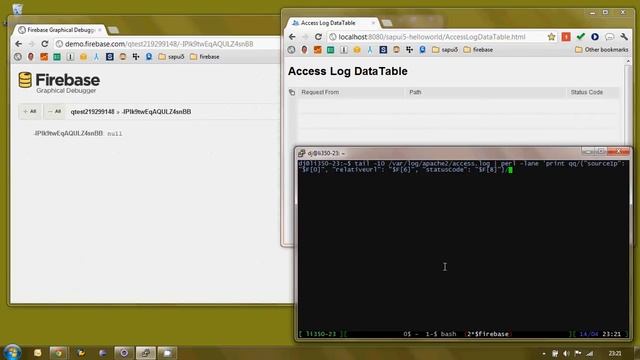Click yellow envelope bookmark in Firebase window
The image size is (640, 360).
pyautogui.click(x=83, y=57)
